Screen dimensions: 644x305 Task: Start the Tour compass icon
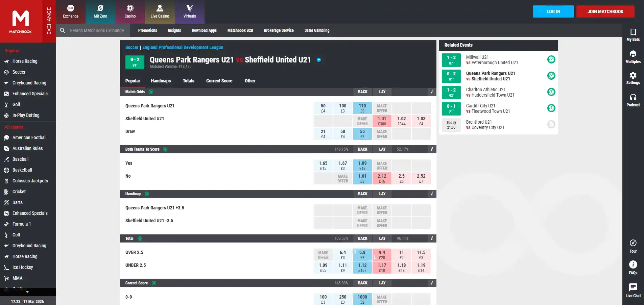click(x=633, y=246)
